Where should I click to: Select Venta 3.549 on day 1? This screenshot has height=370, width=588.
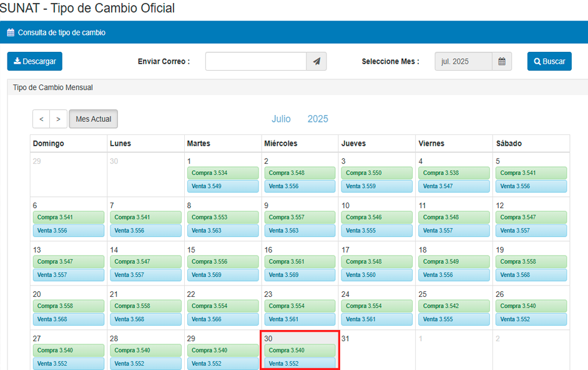(x=223, y=186)
